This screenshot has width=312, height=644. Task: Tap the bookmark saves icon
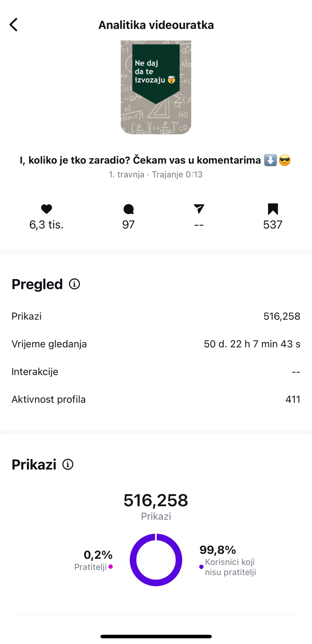click(273, 209)
